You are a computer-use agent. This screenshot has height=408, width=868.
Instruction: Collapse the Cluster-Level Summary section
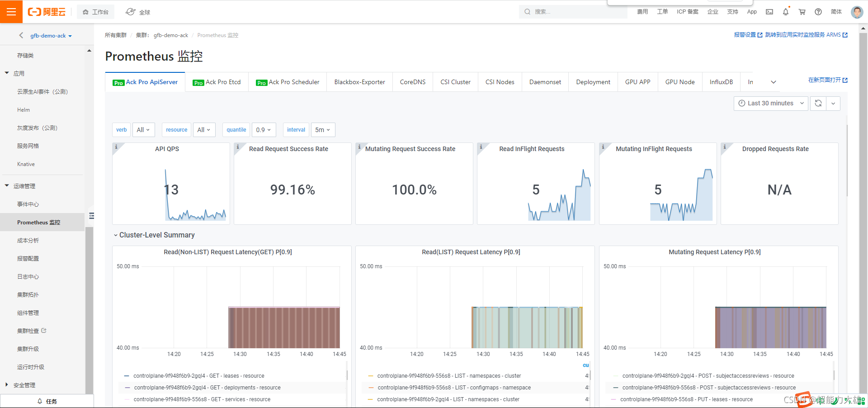tap(154, 235)
